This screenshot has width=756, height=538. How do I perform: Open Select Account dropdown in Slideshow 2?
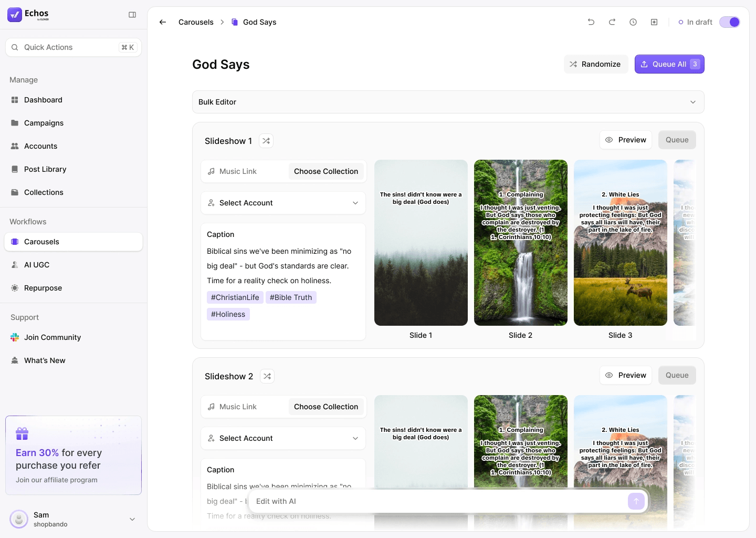tap(283, 438)
